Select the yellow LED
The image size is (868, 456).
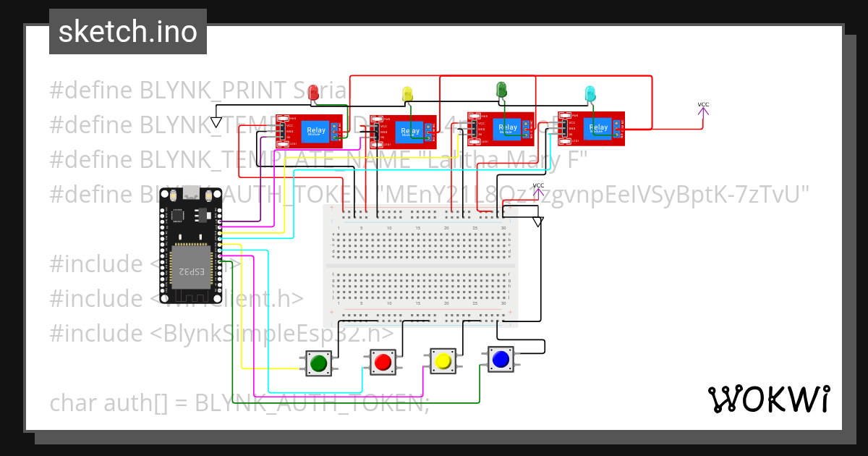[x=407, y=93]
